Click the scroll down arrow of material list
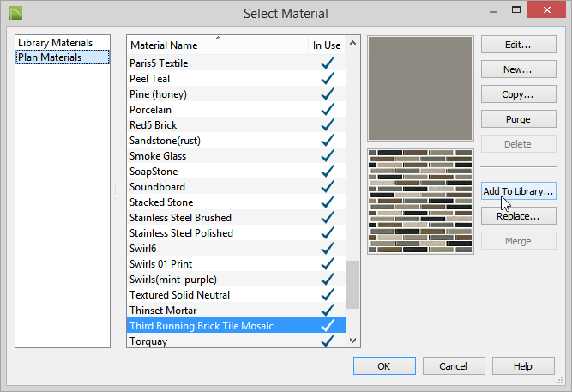 352,341
